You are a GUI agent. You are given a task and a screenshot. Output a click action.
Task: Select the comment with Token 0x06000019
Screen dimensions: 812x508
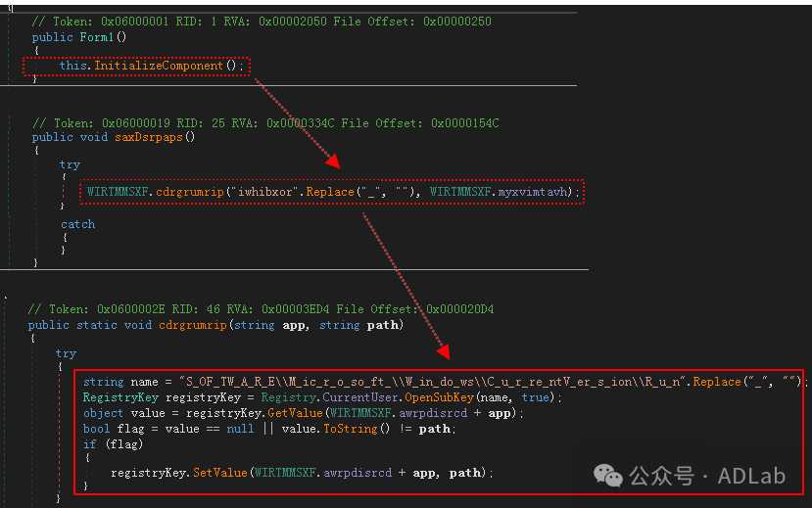265,123
